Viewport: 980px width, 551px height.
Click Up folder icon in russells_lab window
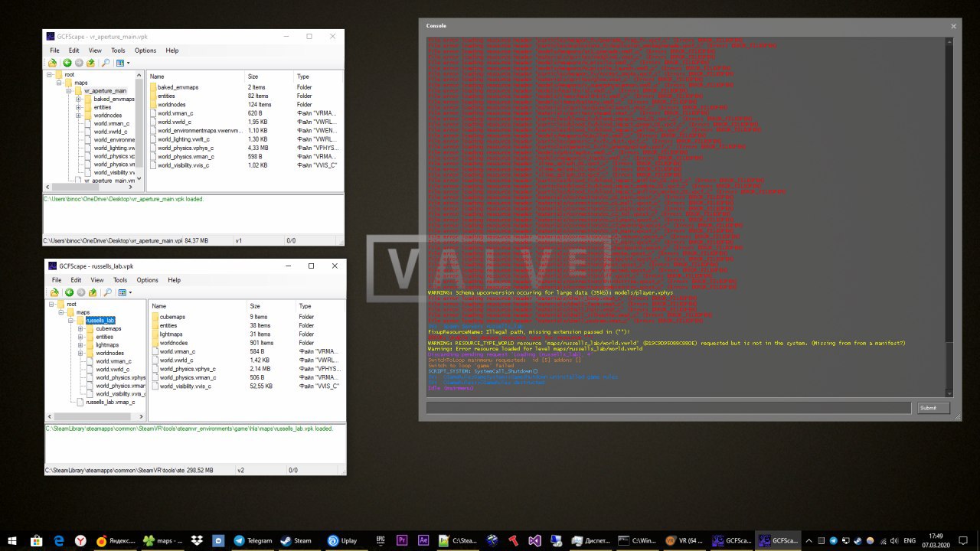coord(93,292)
